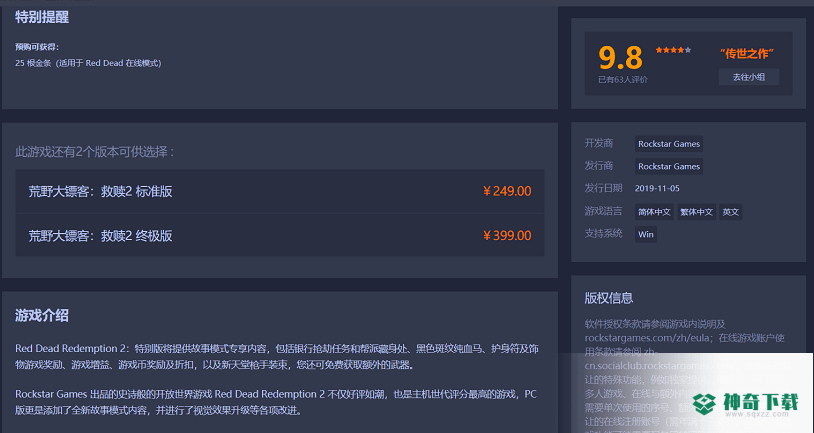Click the paragraph starting with "Red Dead Redemption 2：特别版"

click(x=277, y=357)
